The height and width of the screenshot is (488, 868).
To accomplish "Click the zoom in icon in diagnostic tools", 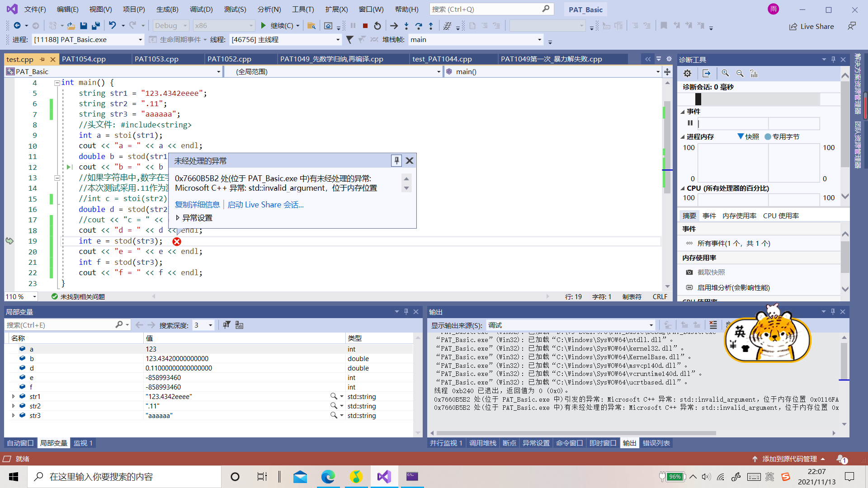I will pyautogui.click(x=725, y=73).
